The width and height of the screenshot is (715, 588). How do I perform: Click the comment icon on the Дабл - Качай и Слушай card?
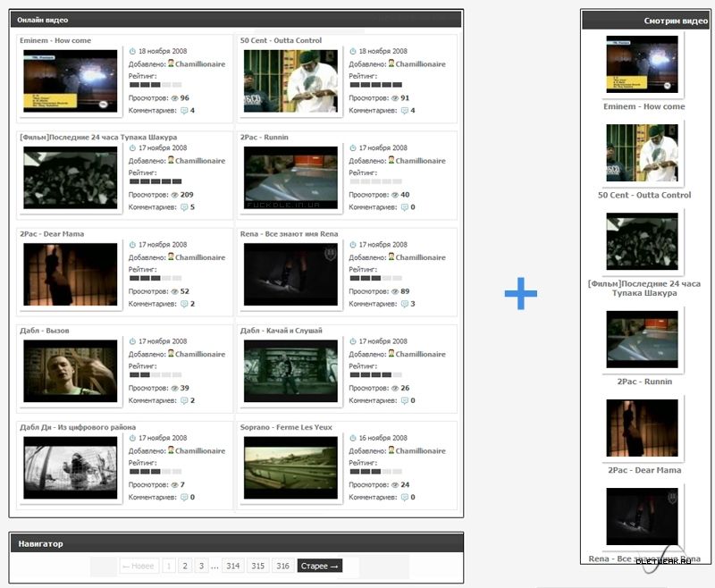[405, 400]
